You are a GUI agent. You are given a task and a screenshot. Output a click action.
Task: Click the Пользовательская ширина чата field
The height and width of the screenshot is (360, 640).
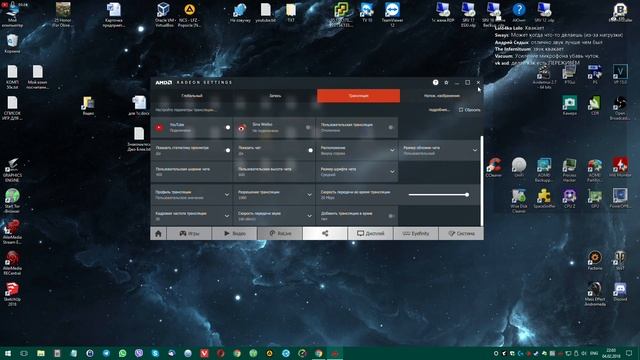(192, 171)
